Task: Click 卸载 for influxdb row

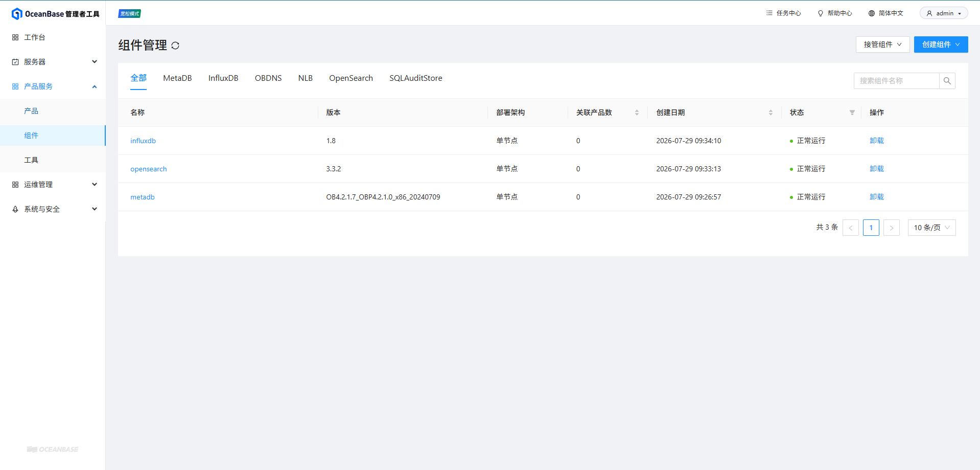Action: point(877,141)
